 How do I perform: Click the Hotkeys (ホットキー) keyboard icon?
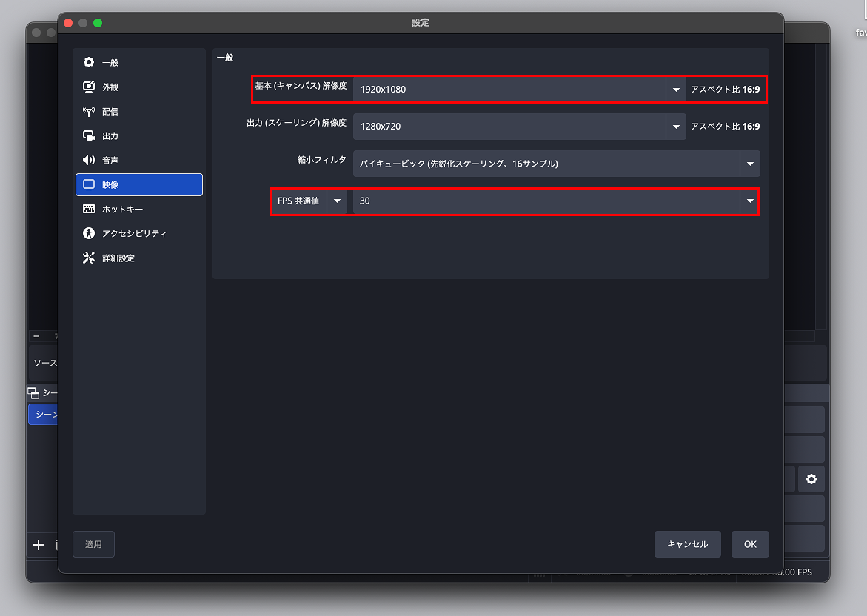click(89, 210)
